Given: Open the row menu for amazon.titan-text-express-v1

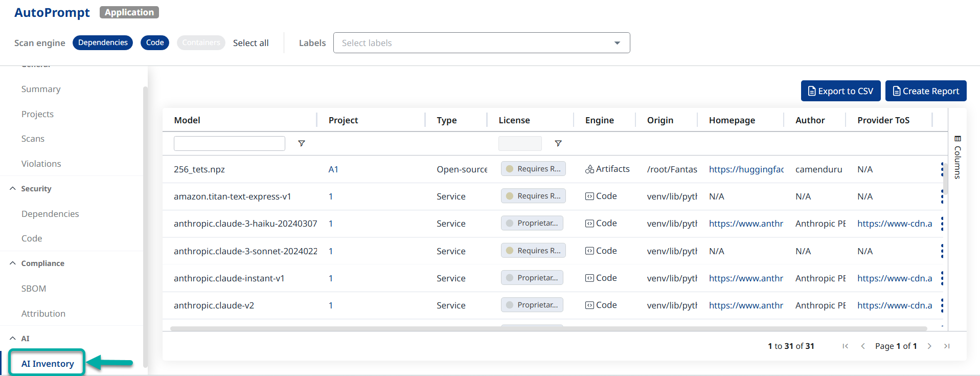Looking at the screenshot, I should pyautogui.click(x=942, y=196).
